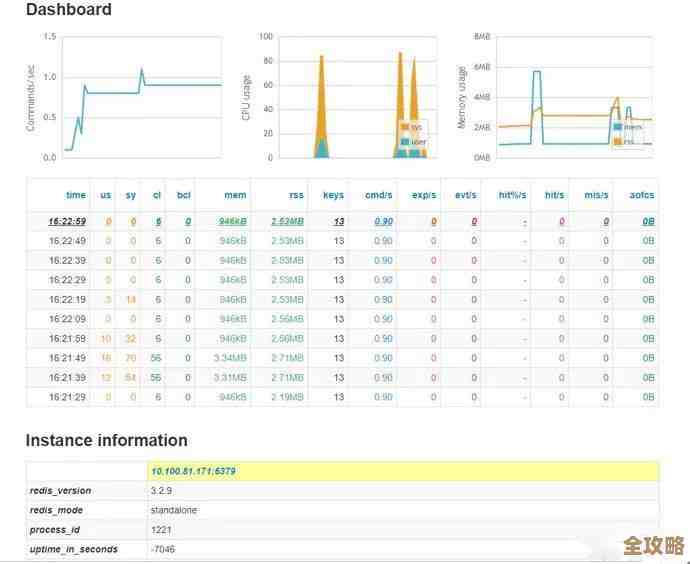Open the 16:22:59 timestamp link
Image resolution: width=690 pixels, height=564 pixels.
pyautogui.click(x=67, y=221)
